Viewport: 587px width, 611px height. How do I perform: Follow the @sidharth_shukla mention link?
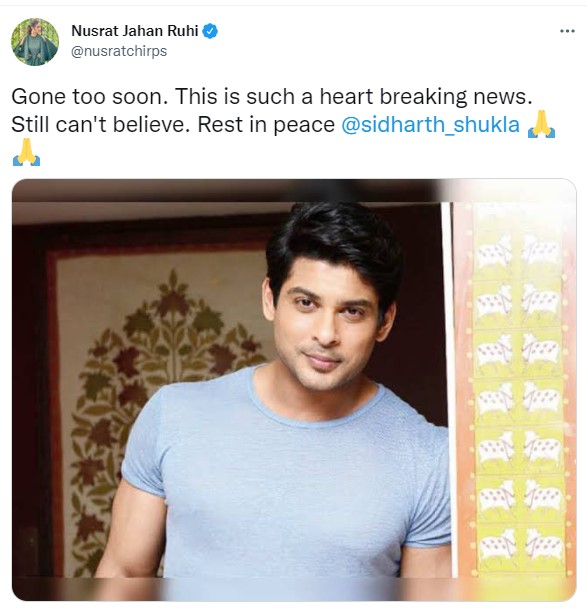coord(430,125)
